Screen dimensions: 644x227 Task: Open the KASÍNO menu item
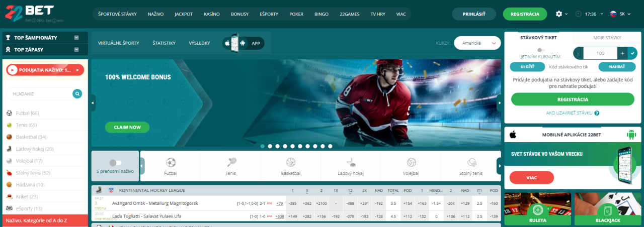[x=212, y=14]
